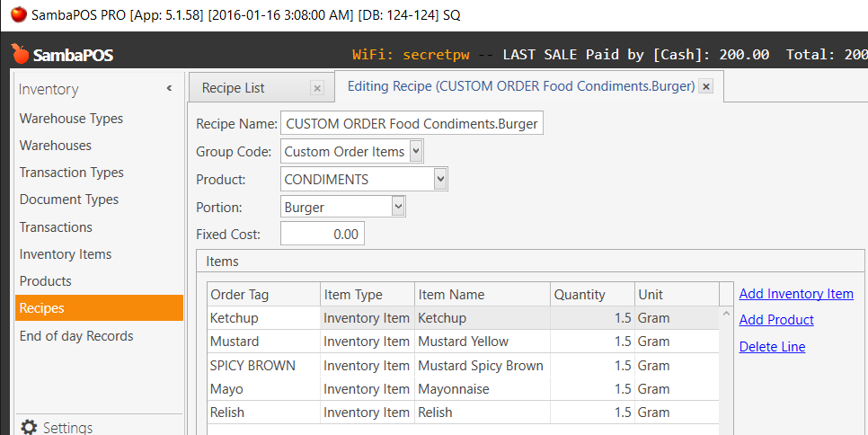This screenshot has width=868, height=435.
Task: Select the Ketchup order tag cell
Action: point(264,318)
